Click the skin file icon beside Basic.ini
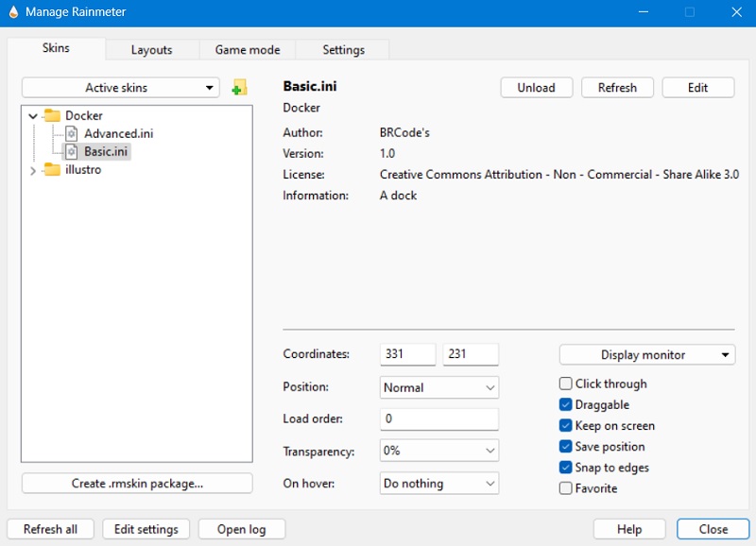 pos(71,151)
